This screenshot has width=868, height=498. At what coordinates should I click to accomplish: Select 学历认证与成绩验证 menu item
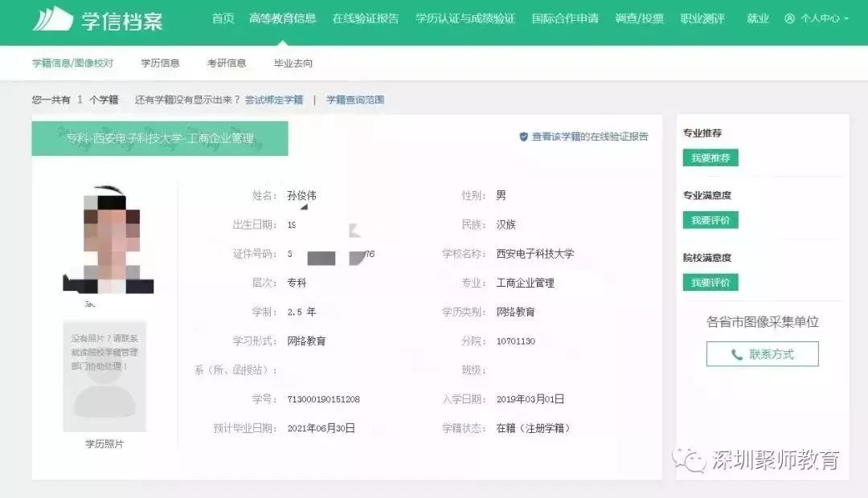tap(465, 18)
